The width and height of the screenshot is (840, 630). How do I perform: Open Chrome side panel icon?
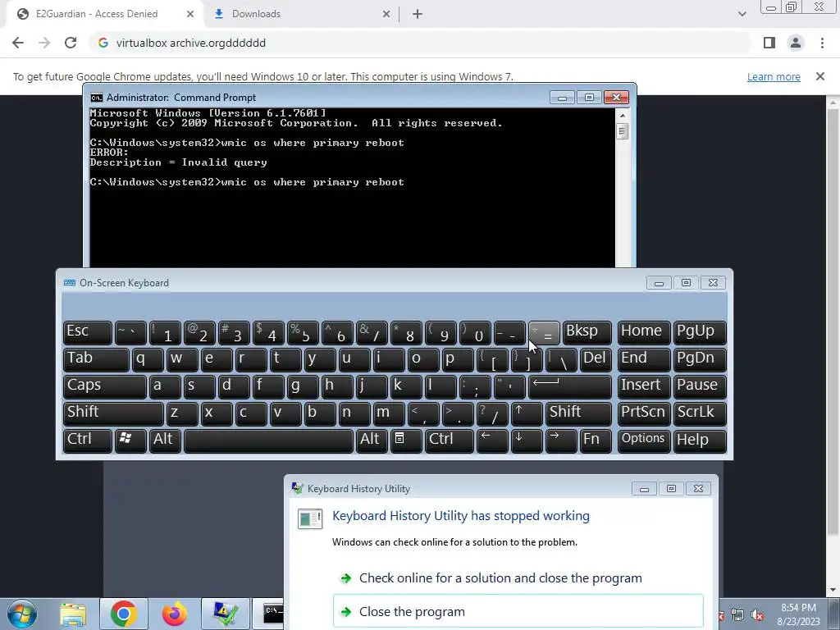click(769, 43)
